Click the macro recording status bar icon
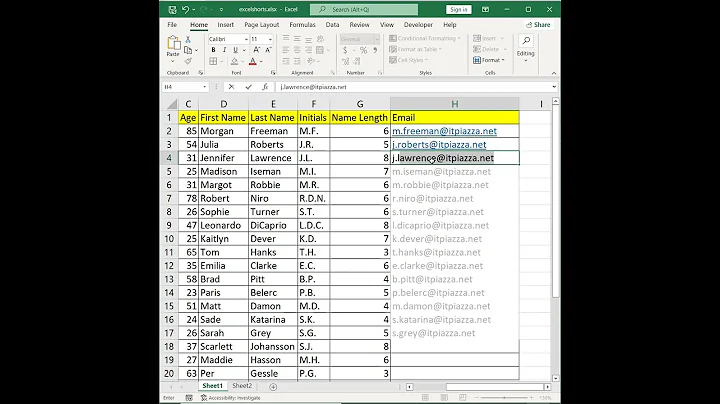 [x=189, y=398]
